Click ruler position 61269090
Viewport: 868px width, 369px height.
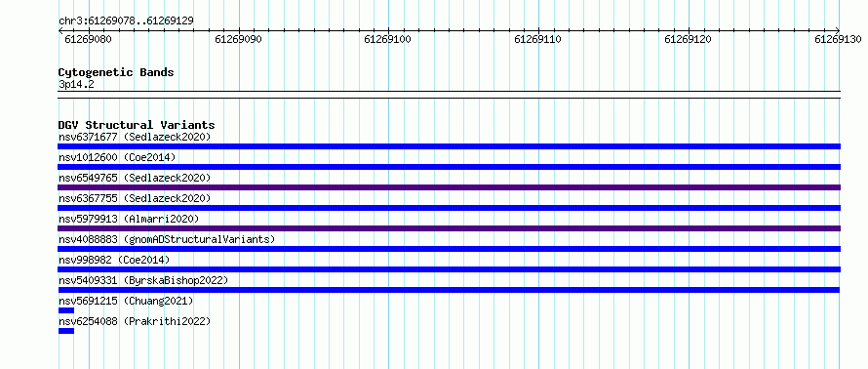pyautogui.click(x=239, y=39)
